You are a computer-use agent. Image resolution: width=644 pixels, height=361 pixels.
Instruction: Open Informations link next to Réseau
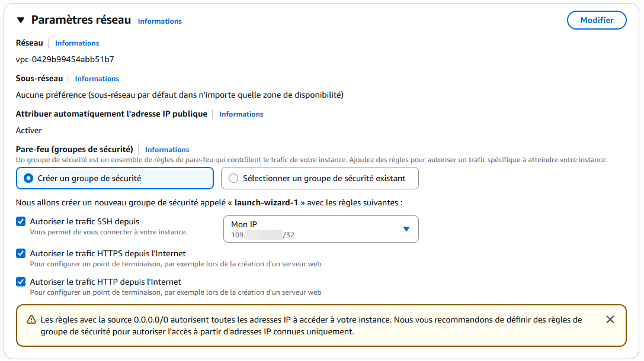[x=76, y=43]
